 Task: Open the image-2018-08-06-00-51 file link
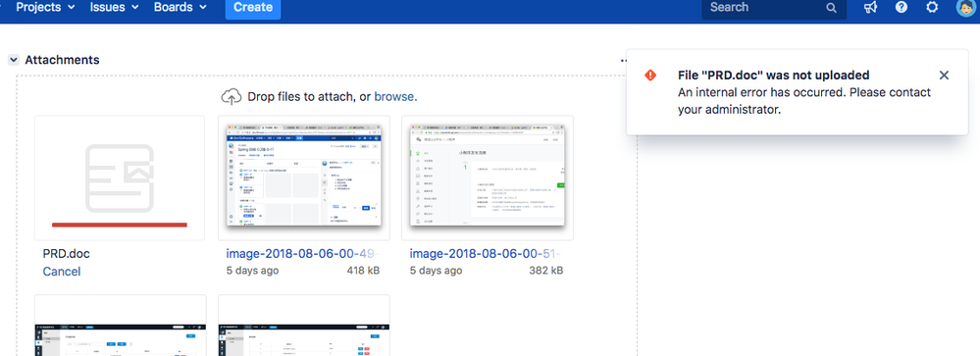point(487,254)
